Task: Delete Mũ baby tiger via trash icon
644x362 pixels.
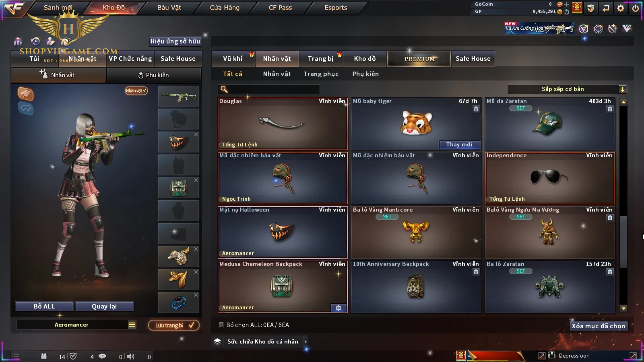Action: point(476,109)
